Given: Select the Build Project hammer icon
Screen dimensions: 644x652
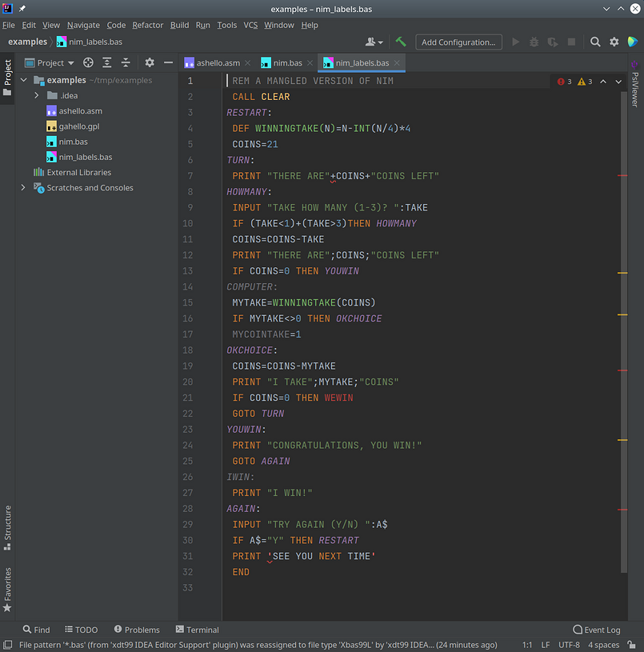Looking at the screenshot, I should tap(400, 41).
